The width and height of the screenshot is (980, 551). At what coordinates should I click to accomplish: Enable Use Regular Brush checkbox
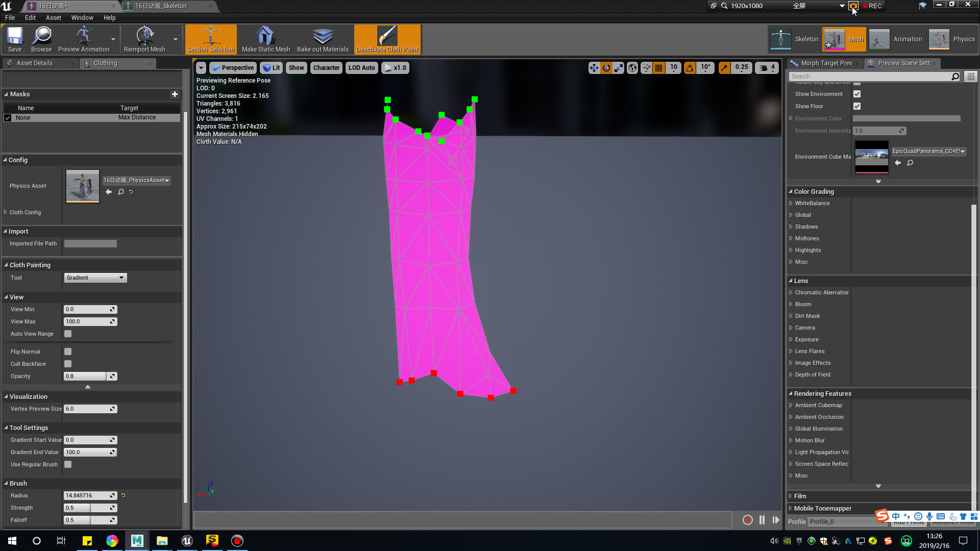[68, 464]
